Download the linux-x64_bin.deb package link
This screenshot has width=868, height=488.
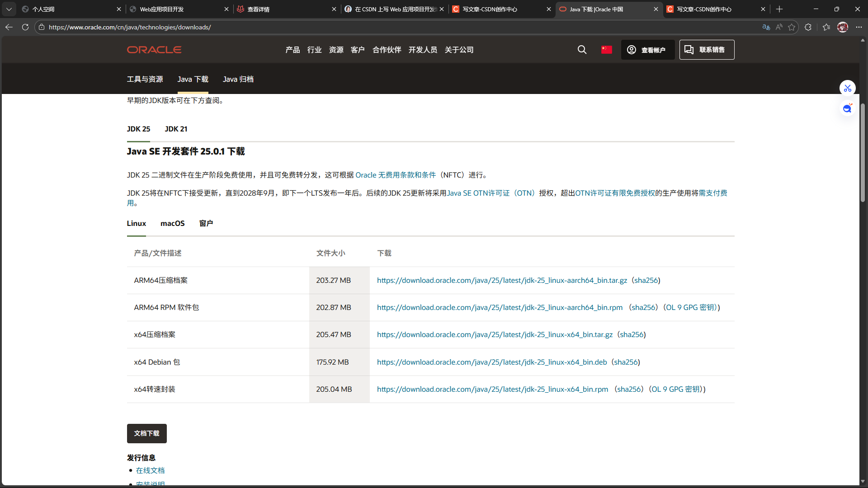tap(492, 362)
